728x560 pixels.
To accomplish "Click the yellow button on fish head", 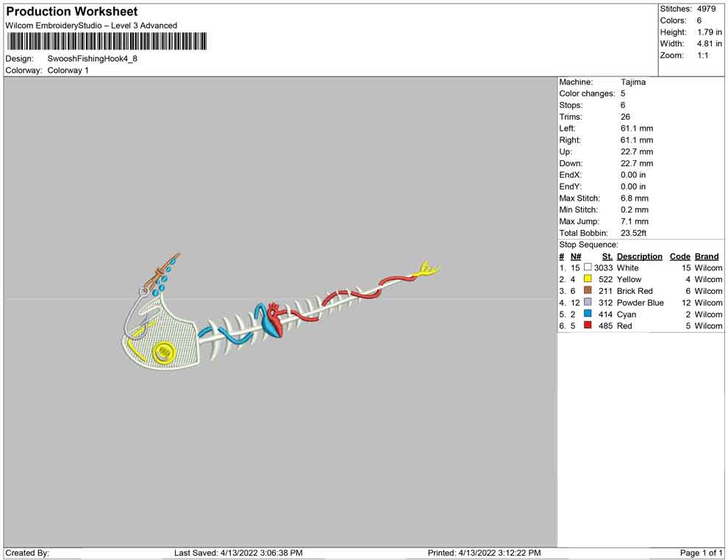I will coord(164,352).
